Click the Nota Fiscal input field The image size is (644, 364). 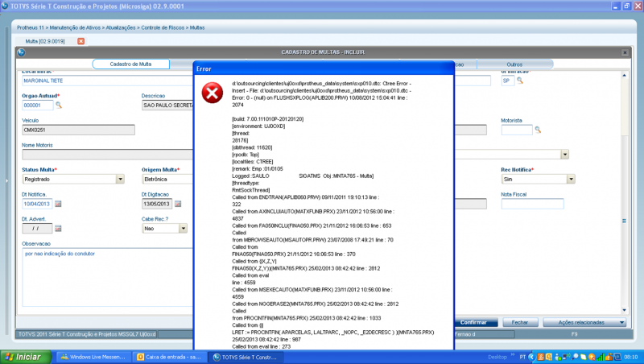click(532, 204)
